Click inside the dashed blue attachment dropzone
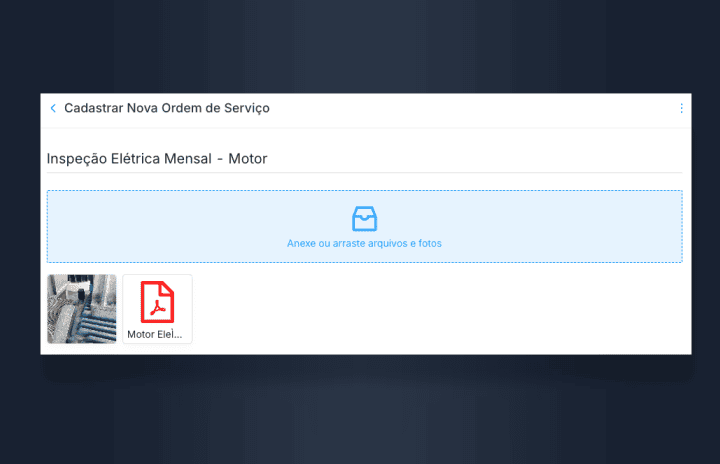Viewport: 720px width, 464px height. click(x=365, y=226)
